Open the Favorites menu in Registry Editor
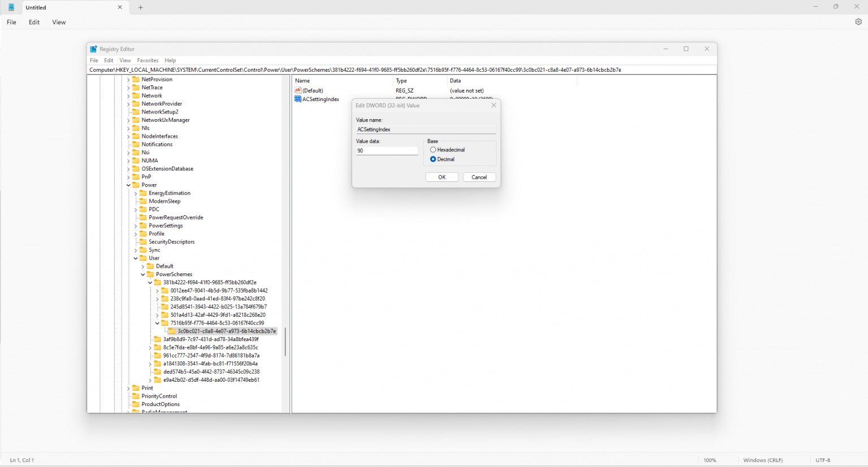 [x=147, y=60]
